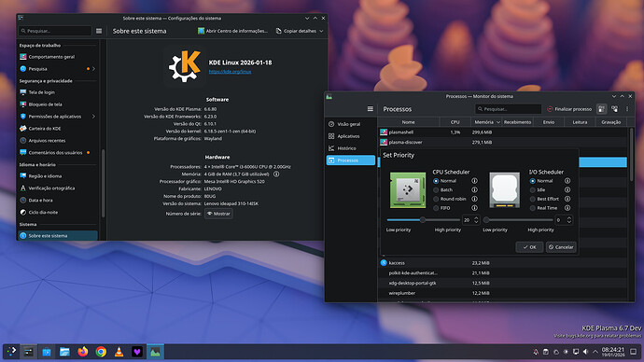Click info icon next to CPU Batch option
The image size is (644, 362).
(474, 189)
